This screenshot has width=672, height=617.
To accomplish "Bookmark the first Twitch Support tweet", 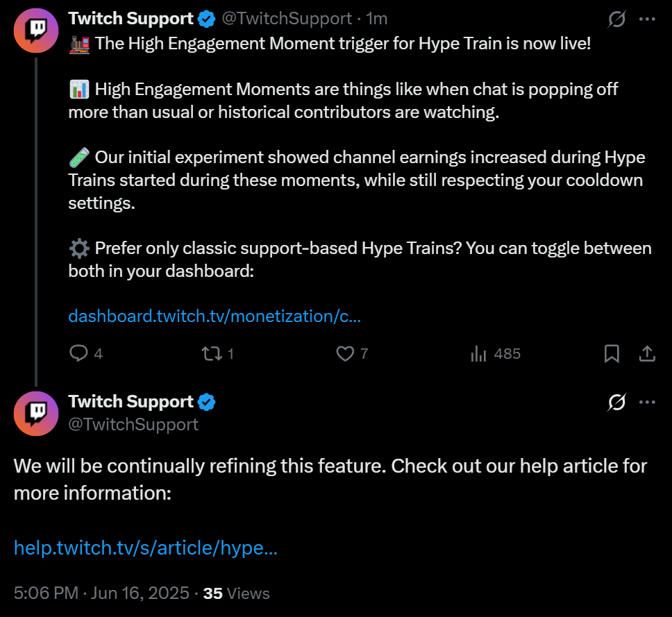I will [x=612, y=354].
